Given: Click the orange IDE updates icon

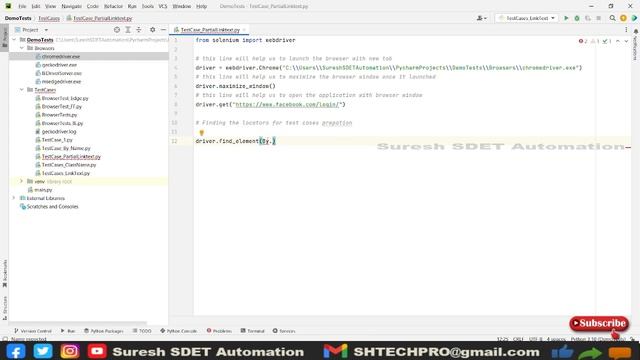Looking at the screenshot, I should tap(623, 18).
